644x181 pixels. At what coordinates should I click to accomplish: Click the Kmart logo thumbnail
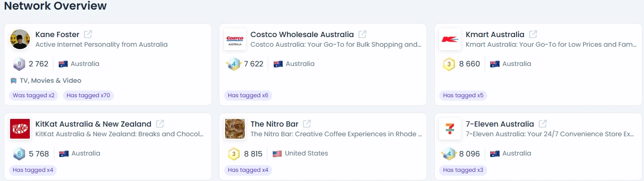(x=450, y=39)
